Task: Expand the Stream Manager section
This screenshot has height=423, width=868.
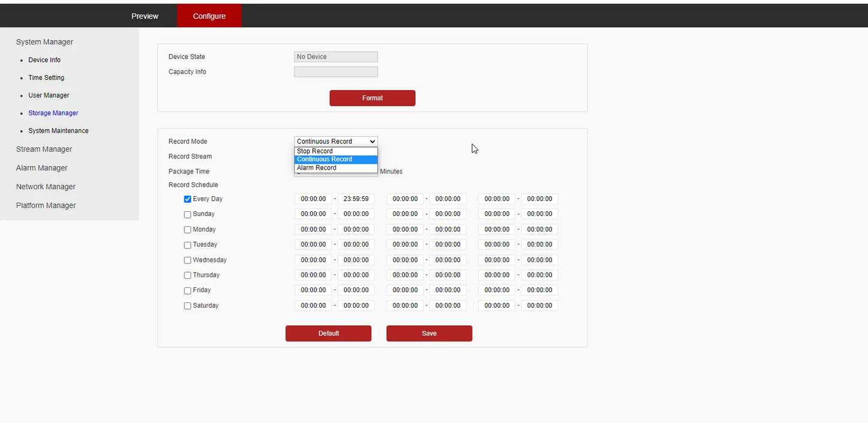Action: [44, 149]
